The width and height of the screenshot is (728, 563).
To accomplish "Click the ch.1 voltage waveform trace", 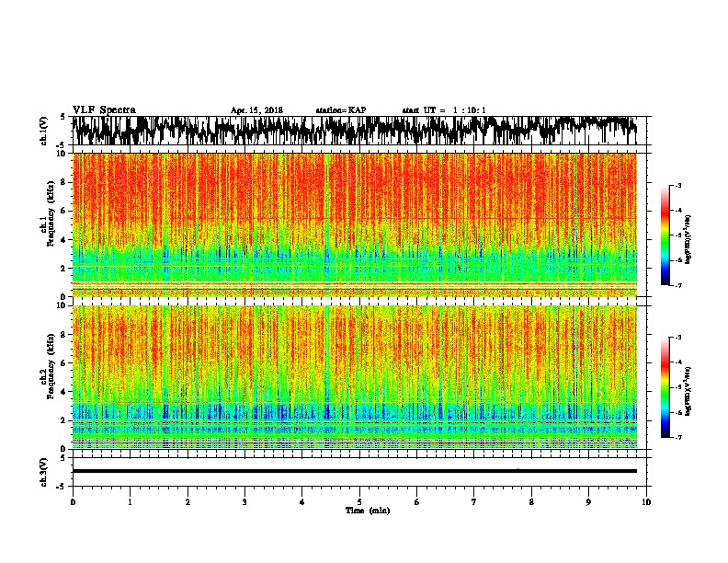I will [354, 130].
